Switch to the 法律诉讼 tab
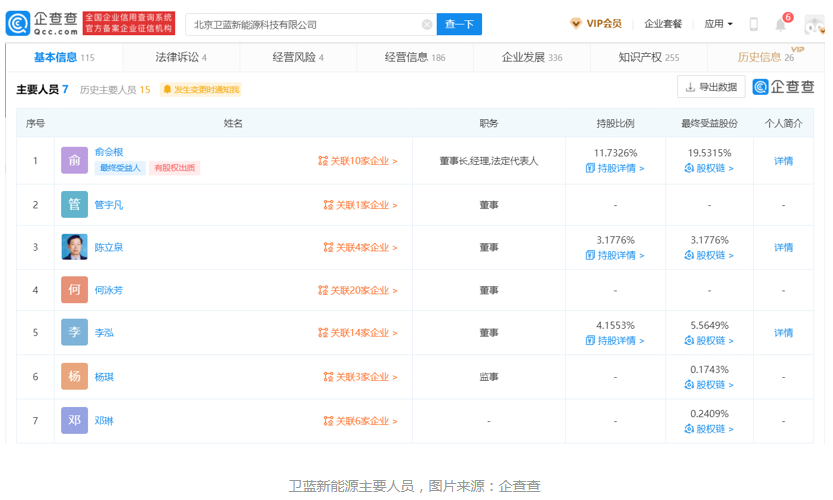The height and width of the screenshot is (500, 833). 180,58
